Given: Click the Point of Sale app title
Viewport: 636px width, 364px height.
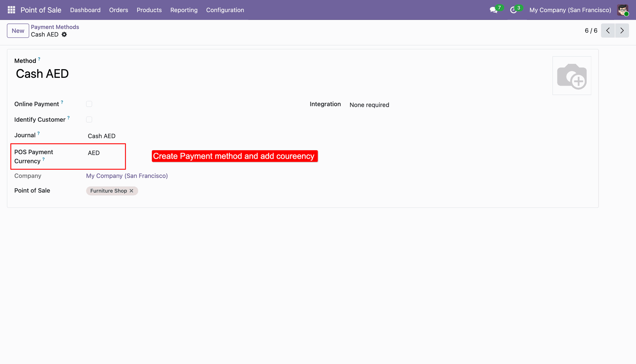Looking at the screenshot, I should pos(41,10).
